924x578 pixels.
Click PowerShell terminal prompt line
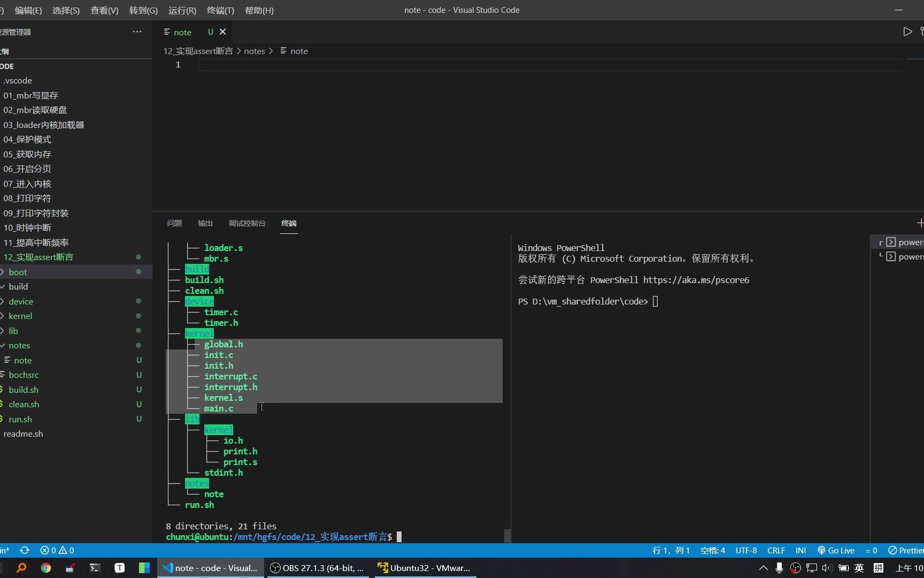pyautogui.click(x=588, y=301)
